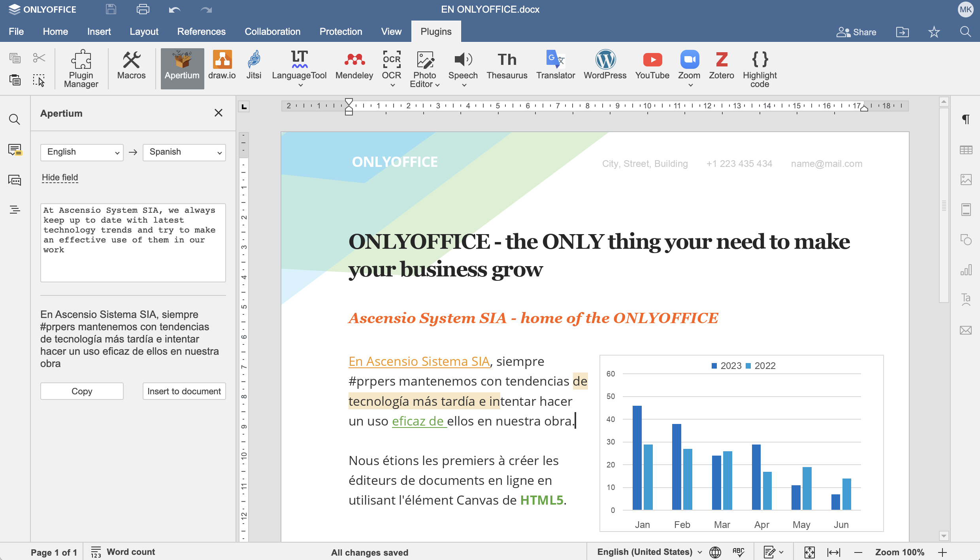Screen dimensions: 980x560
Task: Click the zoom in plus button
Action: coord(942,552)
